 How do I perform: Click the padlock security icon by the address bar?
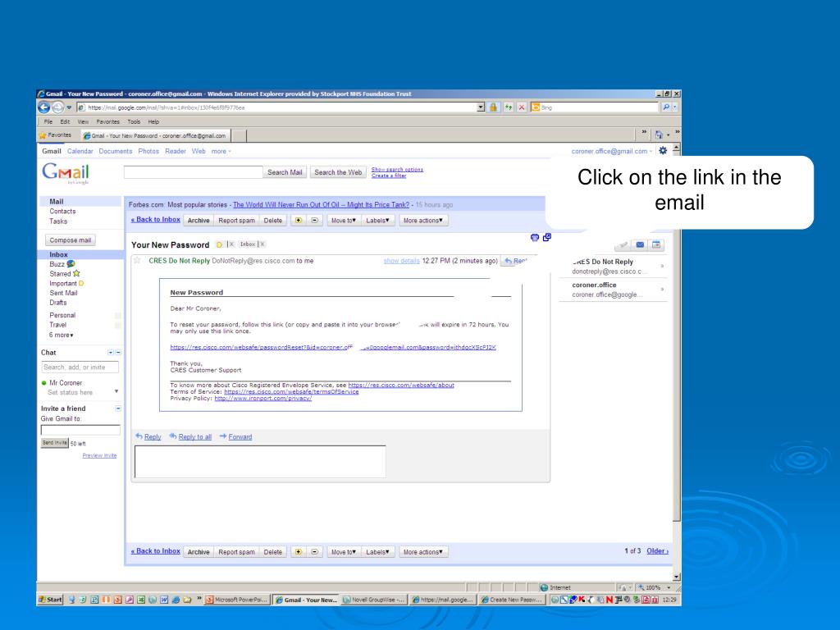tap(493, 107)
